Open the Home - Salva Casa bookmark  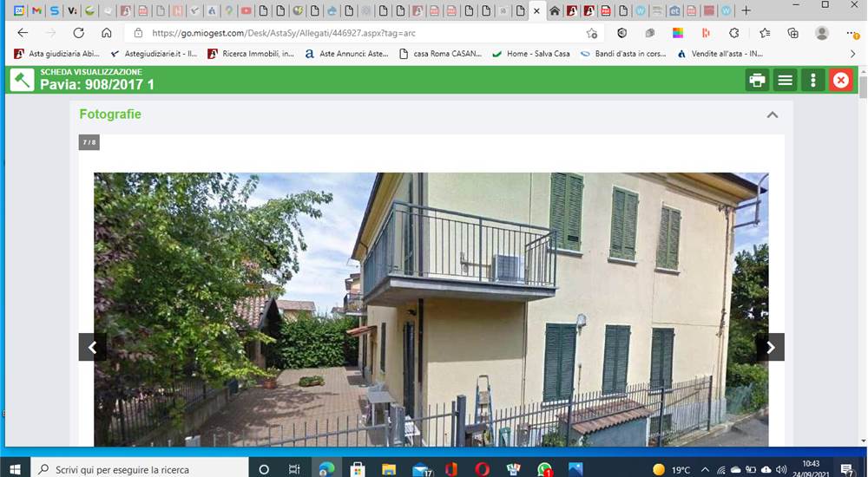[x=531, y=54]
